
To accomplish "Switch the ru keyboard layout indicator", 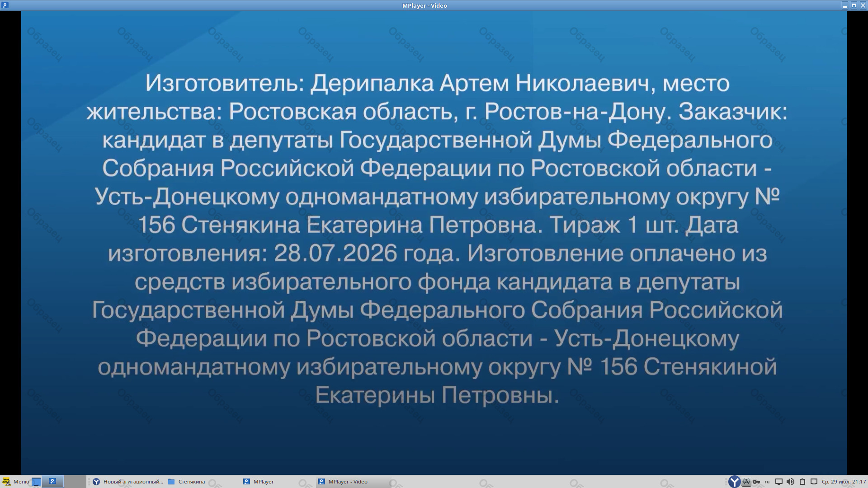I will coord(767,482).
